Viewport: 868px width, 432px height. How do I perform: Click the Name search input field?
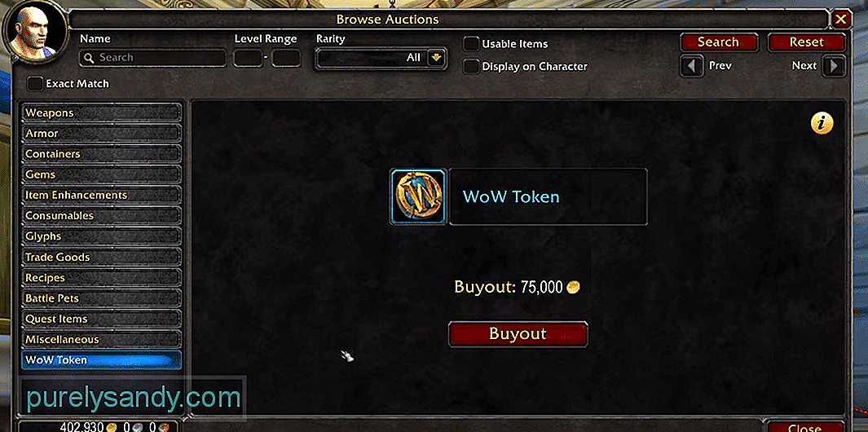[x=152, y=58]
